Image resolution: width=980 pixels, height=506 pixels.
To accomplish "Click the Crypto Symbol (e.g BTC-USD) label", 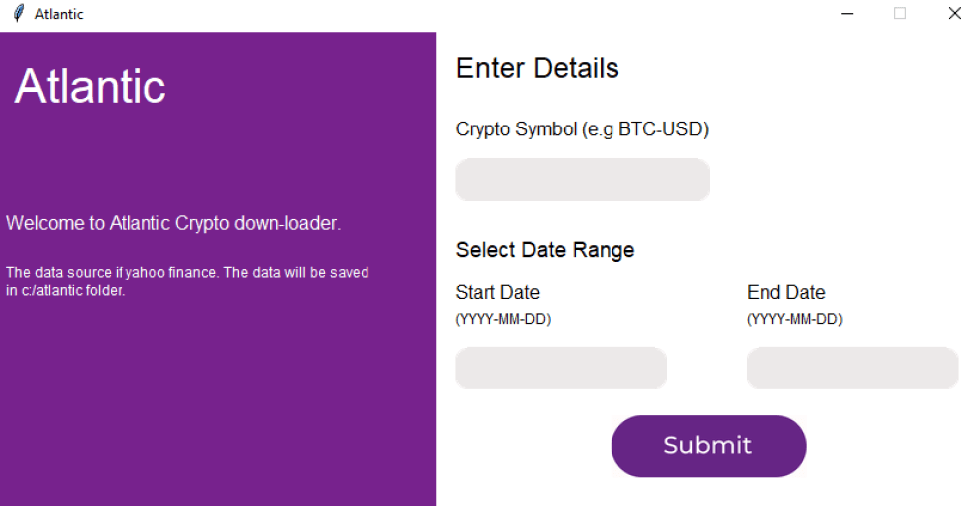I will [x=583, y=129].
